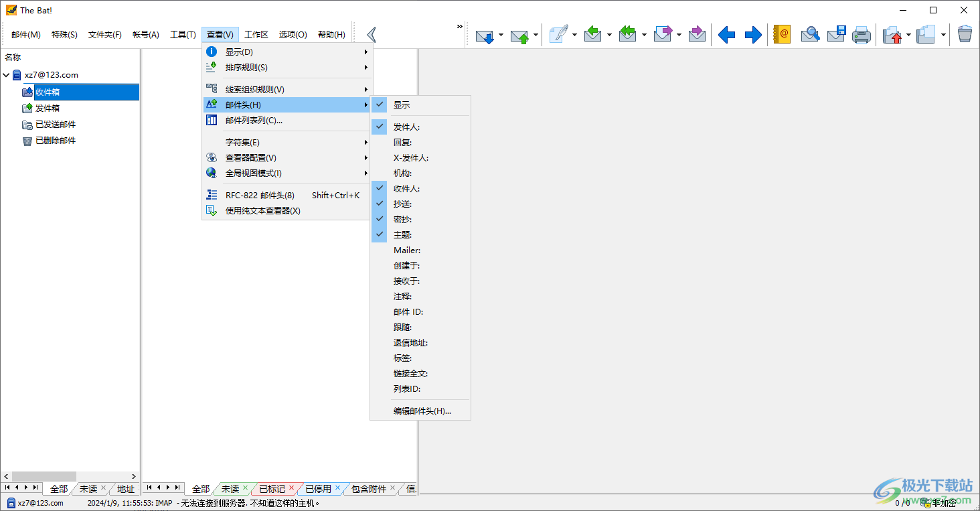This screenshot has height=511, width=980.
Task: Choose 编辑邮件头(H)... in the submenu
Action: click(420, 410)
